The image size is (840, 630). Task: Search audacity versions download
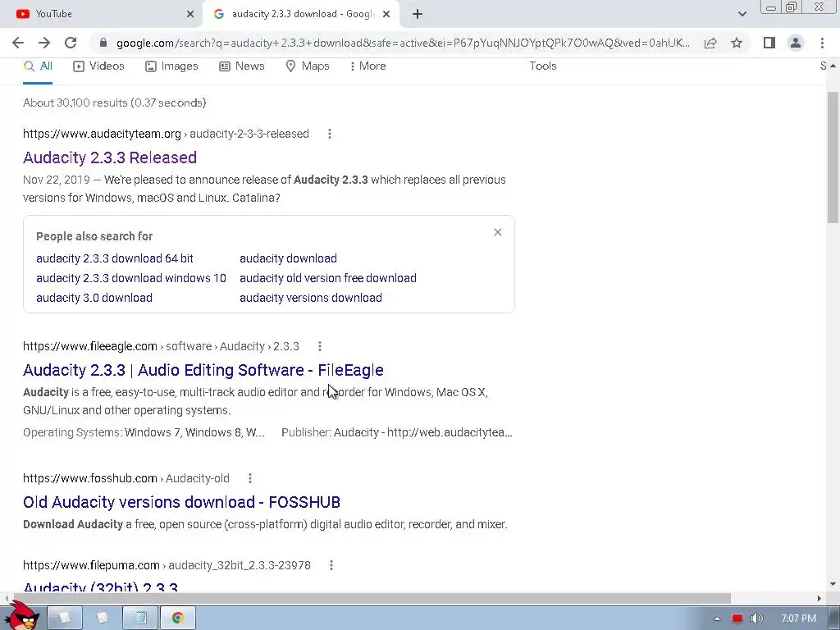pos(311,298)
